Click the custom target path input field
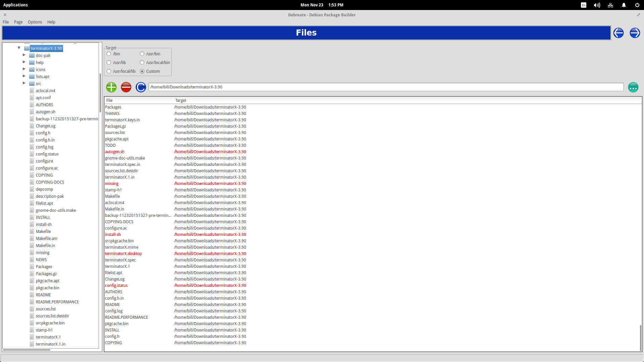Image resolution: width=644 pixels, height=362 pixels. coord(386,87)
